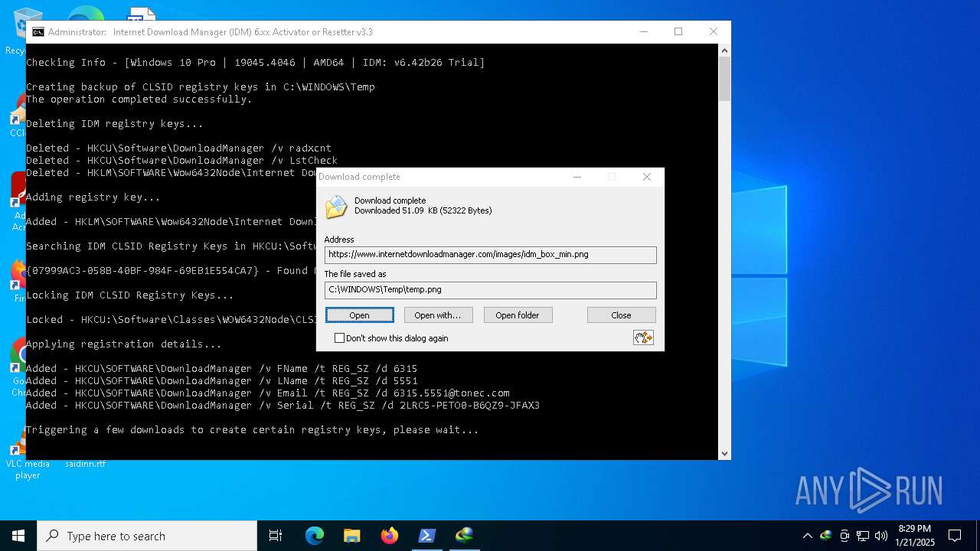Viewport: 980px width, 551px height.
Task: Click the console scrollbar up arrow
Action: coord(724,51)
